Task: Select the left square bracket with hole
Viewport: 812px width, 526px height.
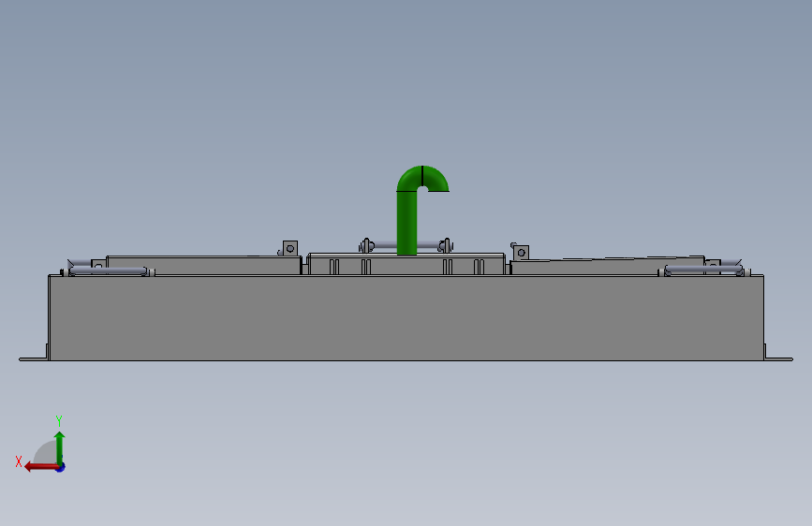Action: 290,249
